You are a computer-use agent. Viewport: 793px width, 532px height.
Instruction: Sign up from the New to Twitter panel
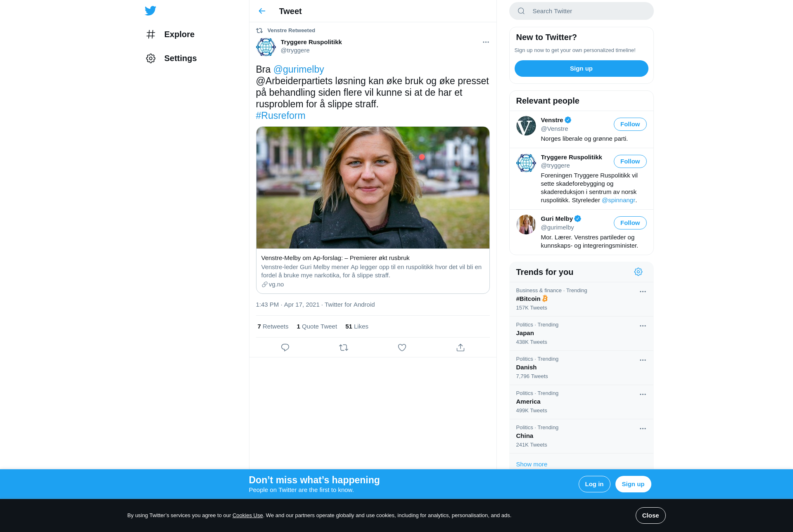[581, 69]
